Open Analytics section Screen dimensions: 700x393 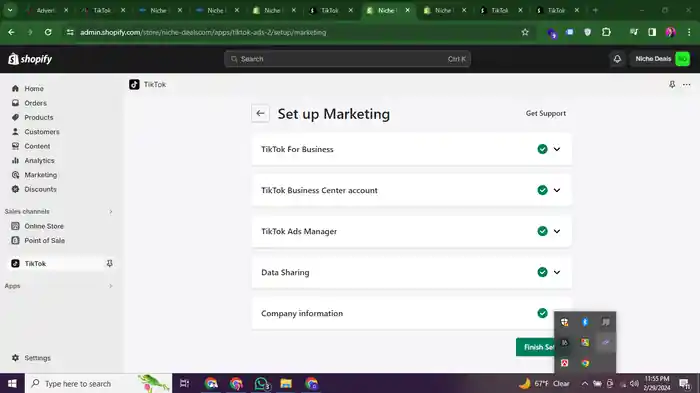pyautogui.click(x=39, y=160)
